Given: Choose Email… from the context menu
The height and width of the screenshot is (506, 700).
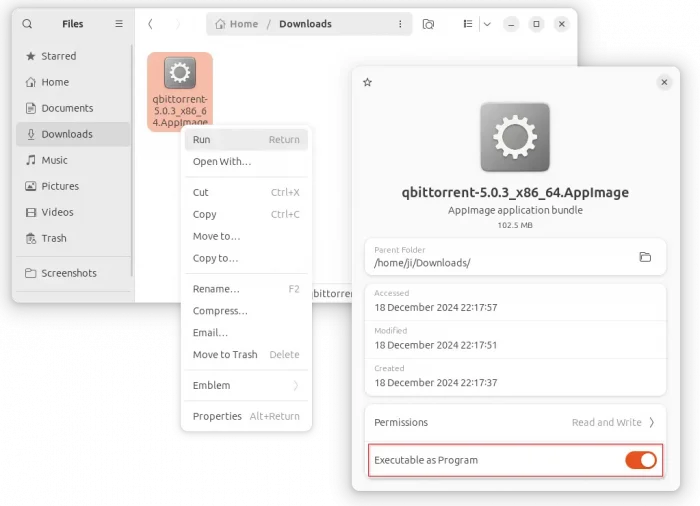Looking at the screenshot, I should click(x=246, y=333).
